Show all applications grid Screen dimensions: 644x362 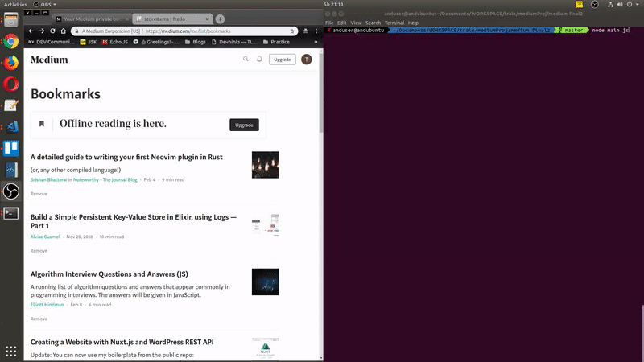[11, 351]
